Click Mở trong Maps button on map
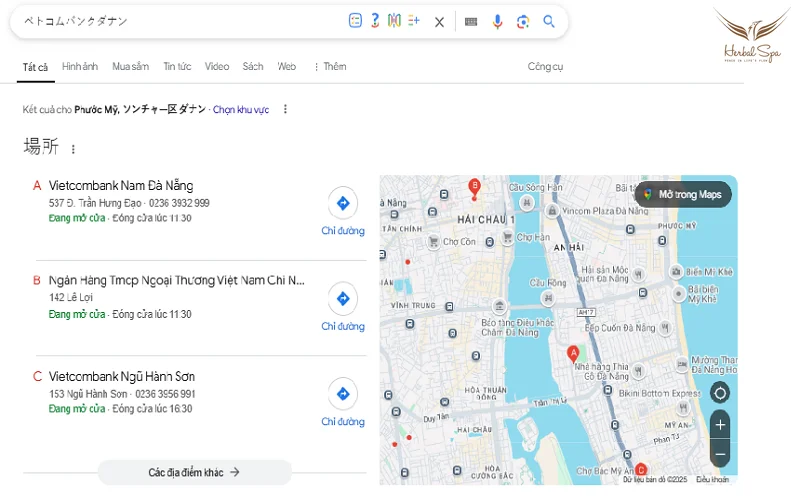Screen dimensions: 800x500 point(683,194)
